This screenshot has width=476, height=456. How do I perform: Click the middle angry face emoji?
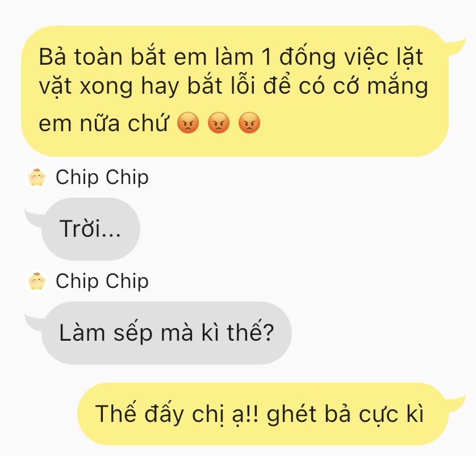point(219,123)
